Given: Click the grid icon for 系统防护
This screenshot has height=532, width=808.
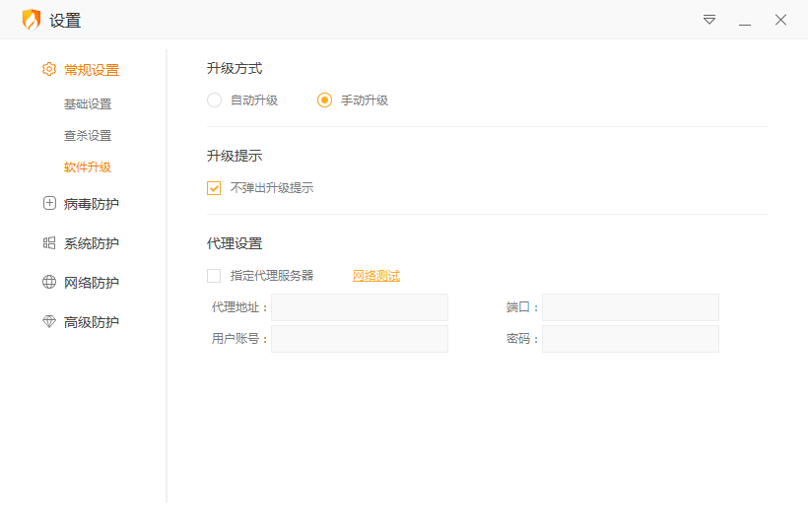Looking at the screenshot, I should click(49, 243).
